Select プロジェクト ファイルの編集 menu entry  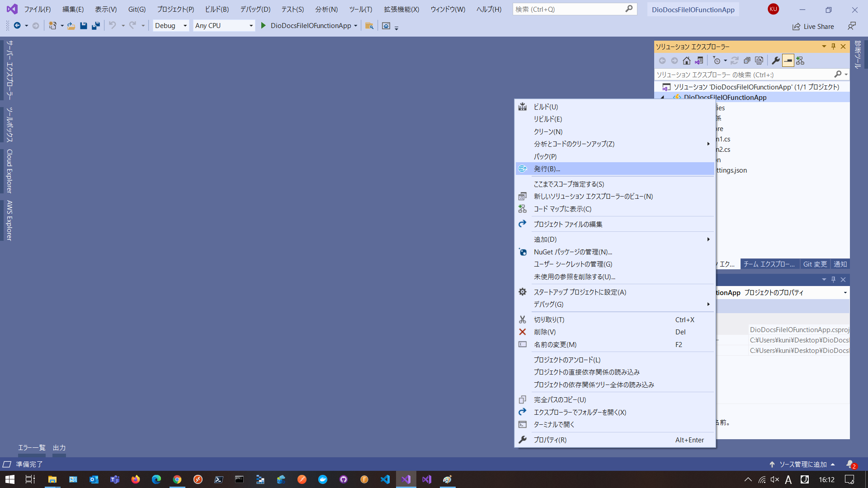click(615, 225)
